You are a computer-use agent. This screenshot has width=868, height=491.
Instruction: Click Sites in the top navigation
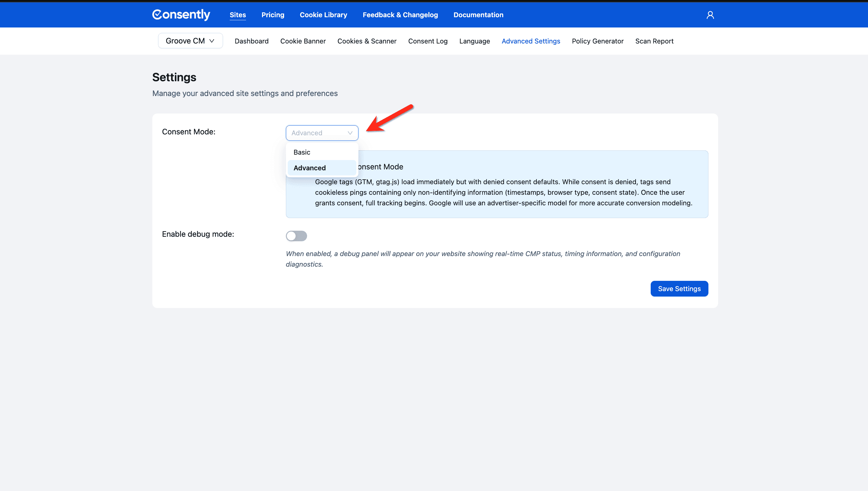(238, 15)
